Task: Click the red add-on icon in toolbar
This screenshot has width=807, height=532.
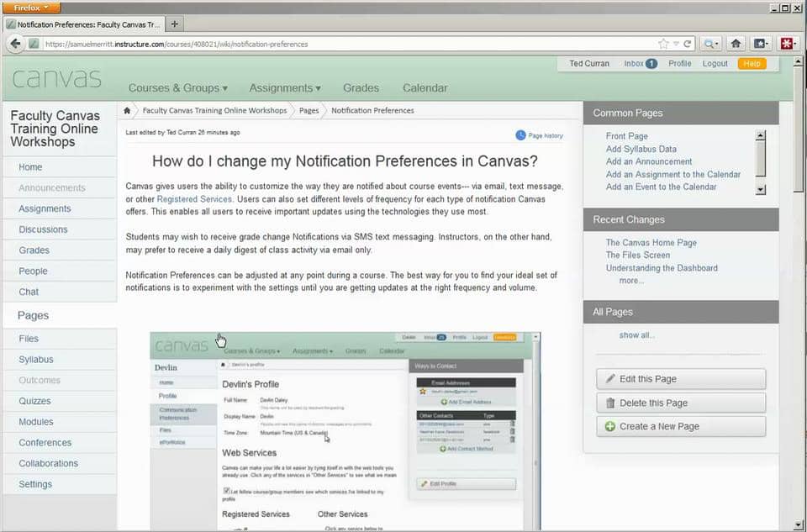Action: pyautogui.click(x=788, y=44)
